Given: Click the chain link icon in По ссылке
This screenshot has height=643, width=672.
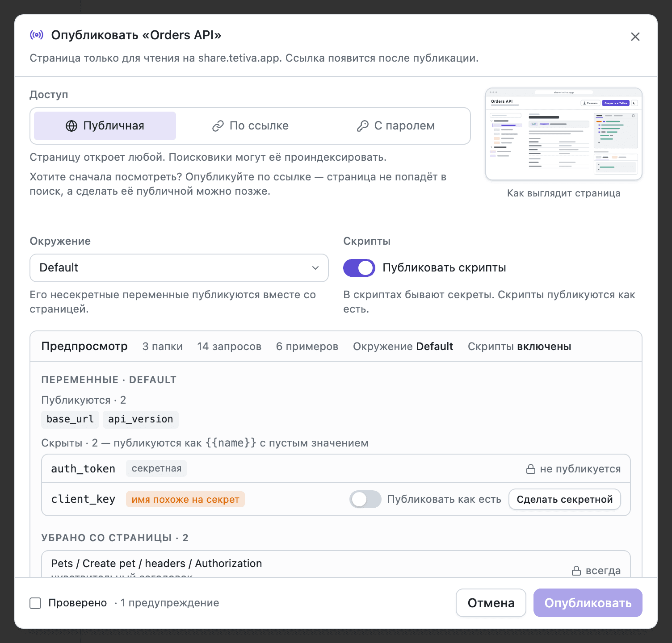Looking at the screenshot, I should pos(218,126).
